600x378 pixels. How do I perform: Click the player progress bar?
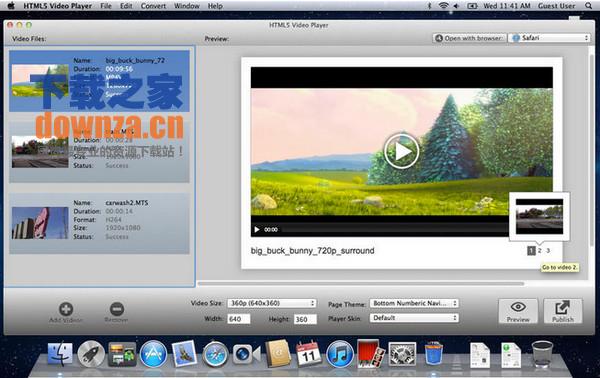[394, 230]
